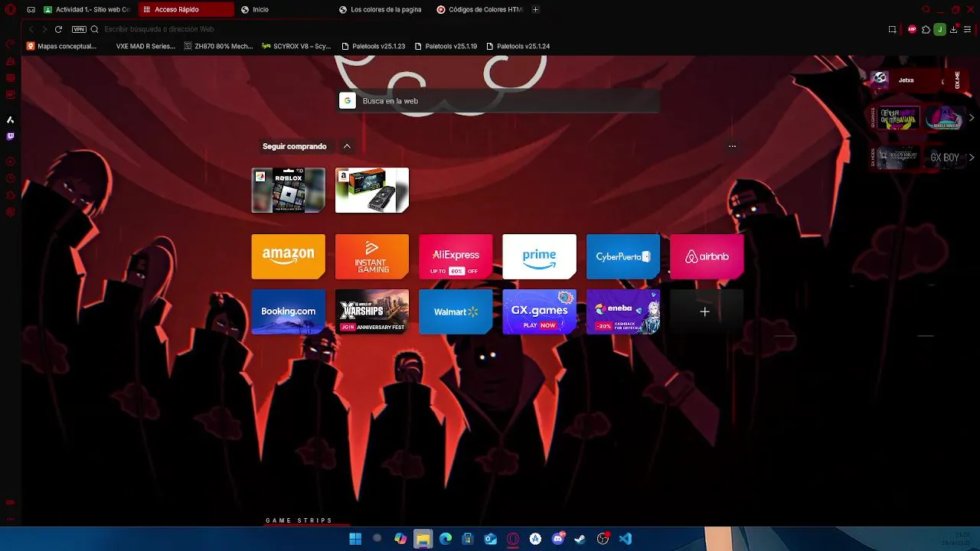
Task: Open Visual Studio Code from taskbar
Action: click(626, 539)
